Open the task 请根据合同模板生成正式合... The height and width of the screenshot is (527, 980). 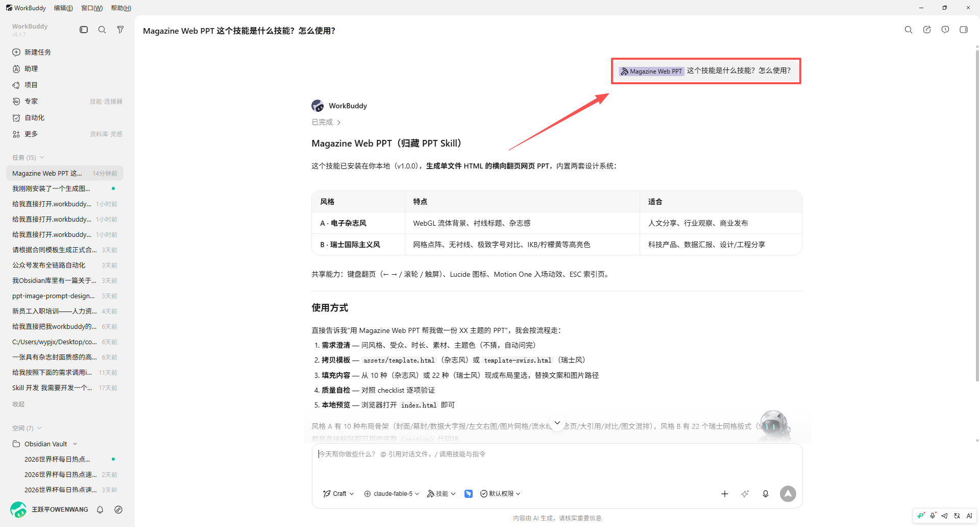tap(65, 250)
